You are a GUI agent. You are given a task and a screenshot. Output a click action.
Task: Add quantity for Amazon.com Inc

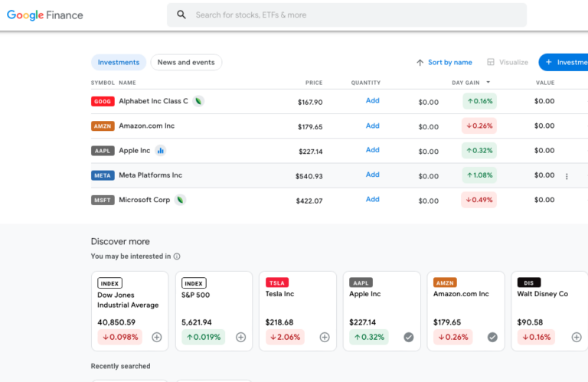click(x=372, y=126)
